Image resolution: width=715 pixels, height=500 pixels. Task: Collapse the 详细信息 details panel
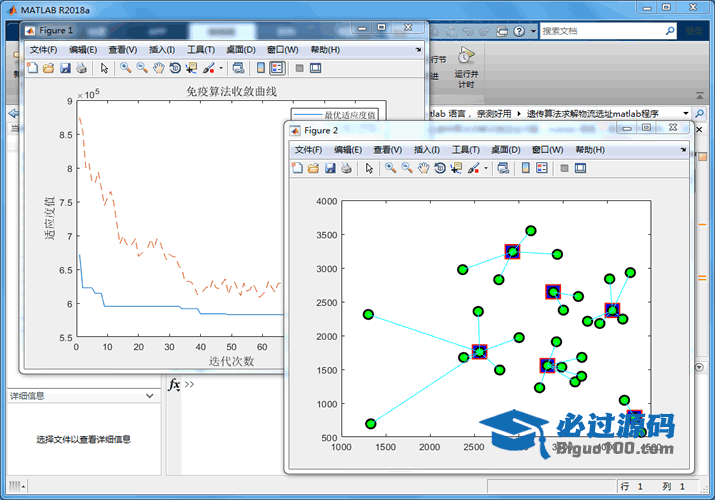(150, 396)
